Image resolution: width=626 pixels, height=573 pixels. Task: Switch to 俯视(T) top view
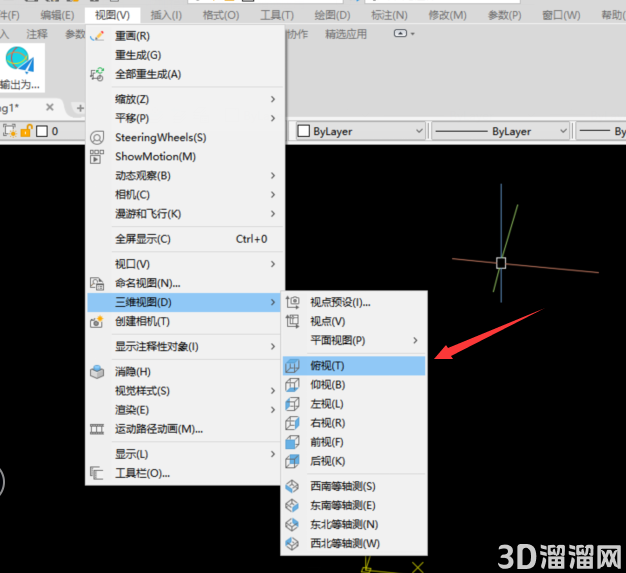click(x=354, y=366)
